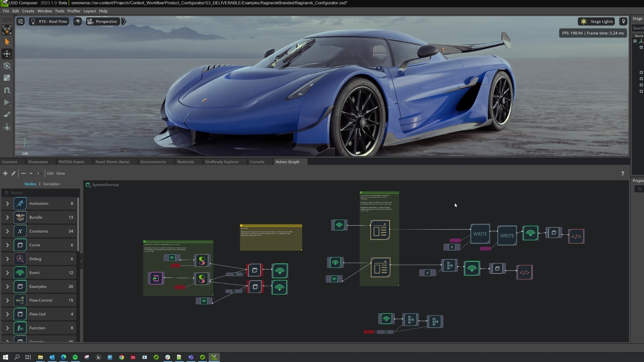Image resolution: width=644 pixels, height=362 pixels.
Task: Switch to the Action Graph tab
Action: (x=287, y=161)
